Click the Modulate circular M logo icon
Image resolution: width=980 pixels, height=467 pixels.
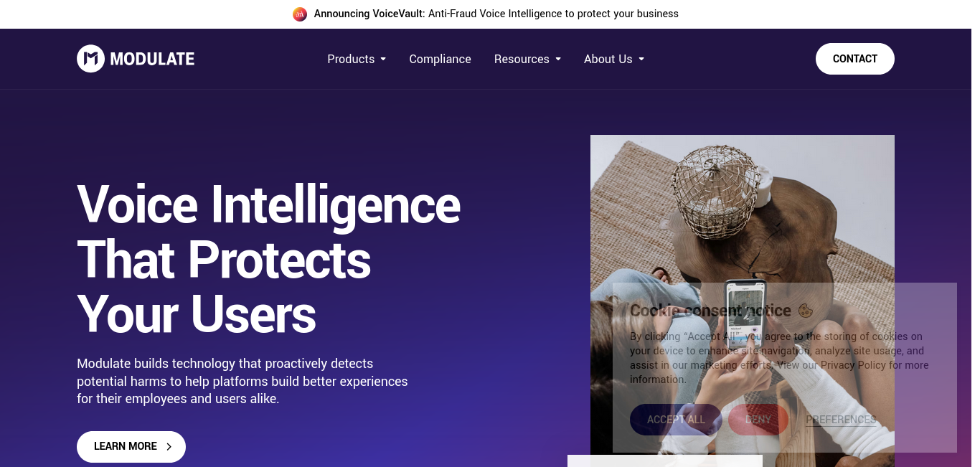(90, 59)
